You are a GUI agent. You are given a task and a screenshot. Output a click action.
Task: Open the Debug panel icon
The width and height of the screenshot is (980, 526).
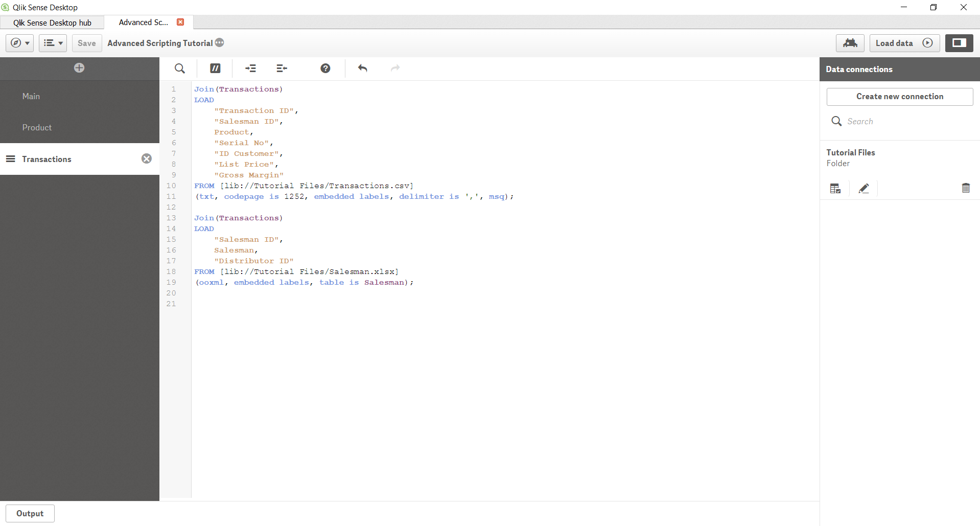[x=850, y=43]
